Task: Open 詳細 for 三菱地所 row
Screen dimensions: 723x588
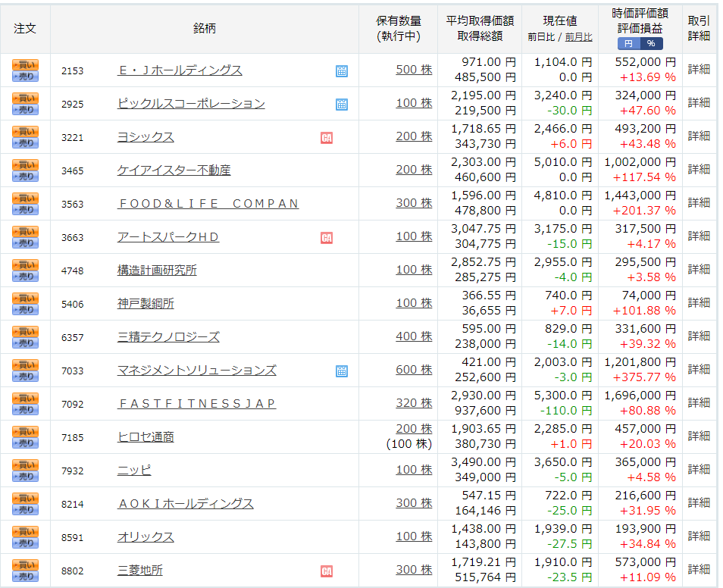Action: pyautogui.click(x=699, y=570)
